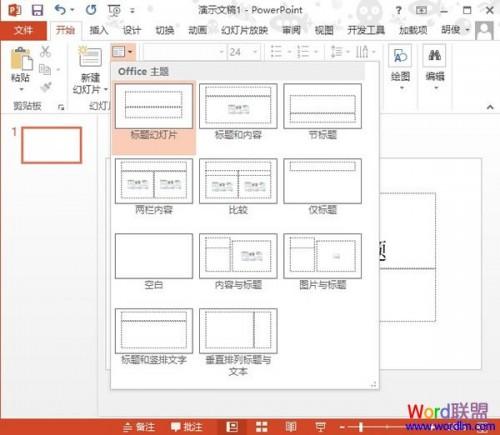The image size is (500, 435).
Task: Click the Redo/Repeat icon
Action: [x=91, y=10]
